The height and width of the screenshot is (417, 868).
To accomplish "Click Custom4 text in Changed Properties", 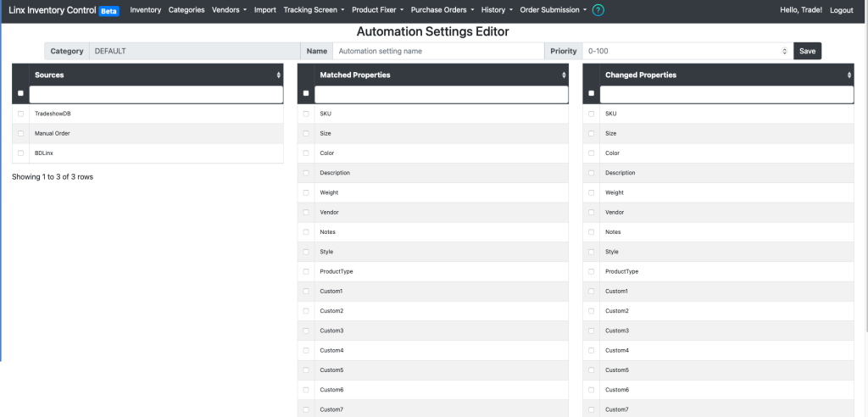I will click(617, 351).
